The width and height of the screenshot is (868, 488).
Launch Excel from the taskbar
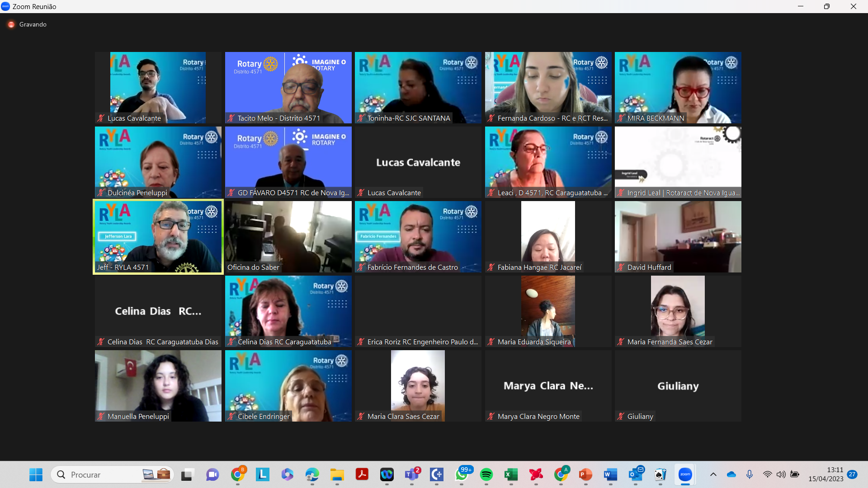pyautogui.click(x=511, y=474)
